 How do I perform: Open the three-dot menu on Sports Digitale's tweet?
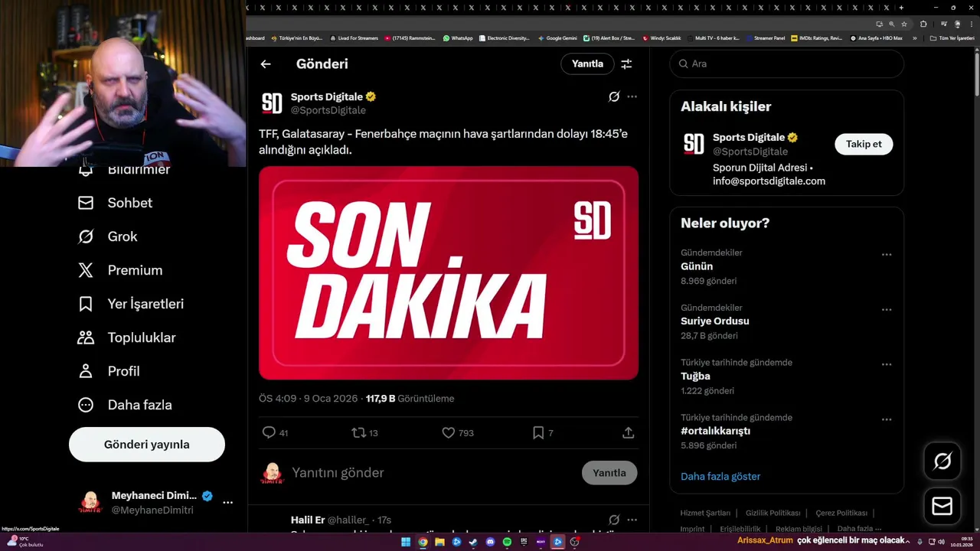coord(632,96)
